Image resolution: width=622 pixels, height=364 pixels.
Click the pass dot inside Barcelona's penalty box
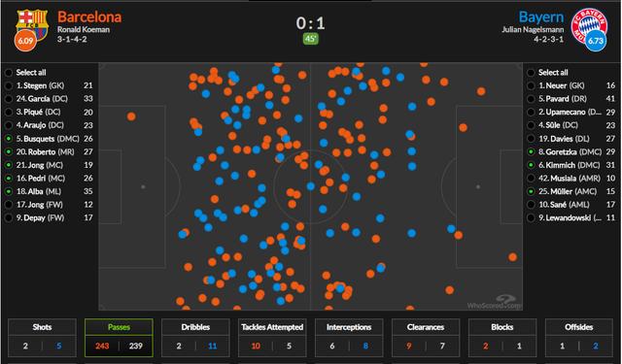click(131, 116)
